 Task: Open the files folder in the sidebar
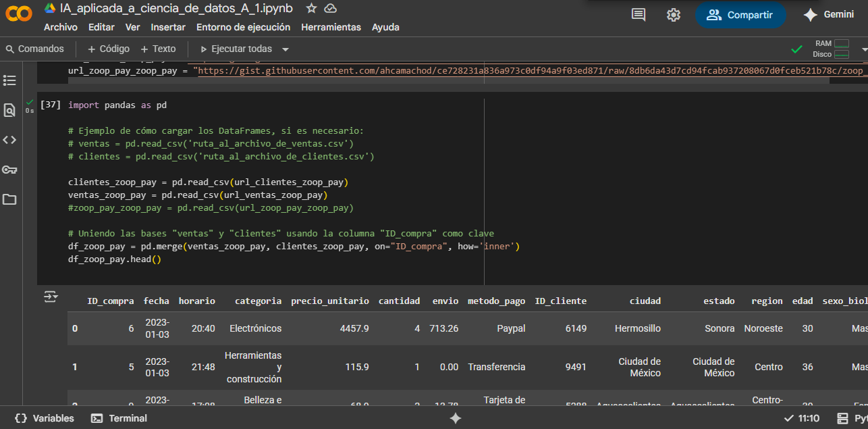[9, 199]
